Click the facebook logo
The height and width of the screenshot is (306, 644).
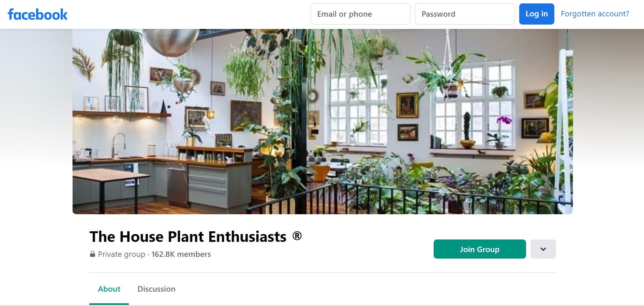[38, 14]
